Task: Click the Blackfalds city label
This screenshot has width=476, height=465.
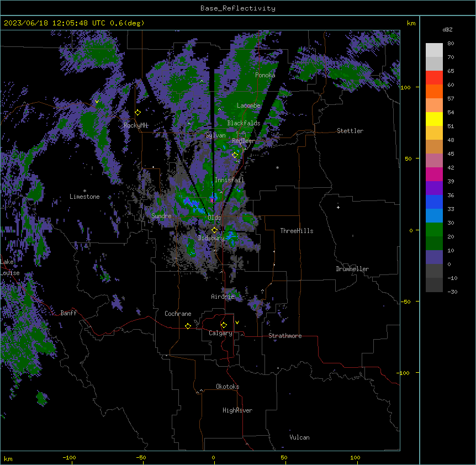Action: pyautogui.click(x=244, y=123)
